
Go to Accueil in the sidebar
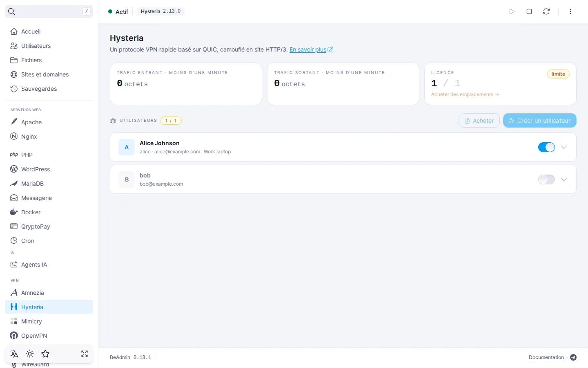click(49, 31)
